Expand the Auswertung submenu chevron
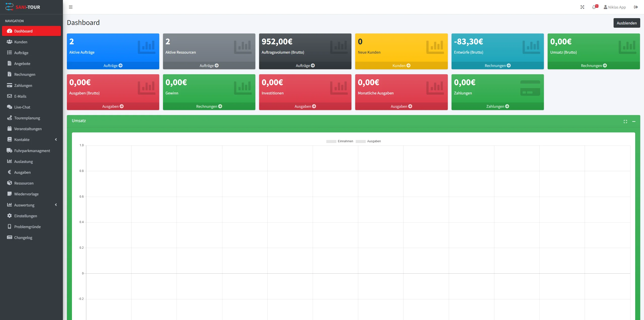644x320 pixels. (56, 205)
